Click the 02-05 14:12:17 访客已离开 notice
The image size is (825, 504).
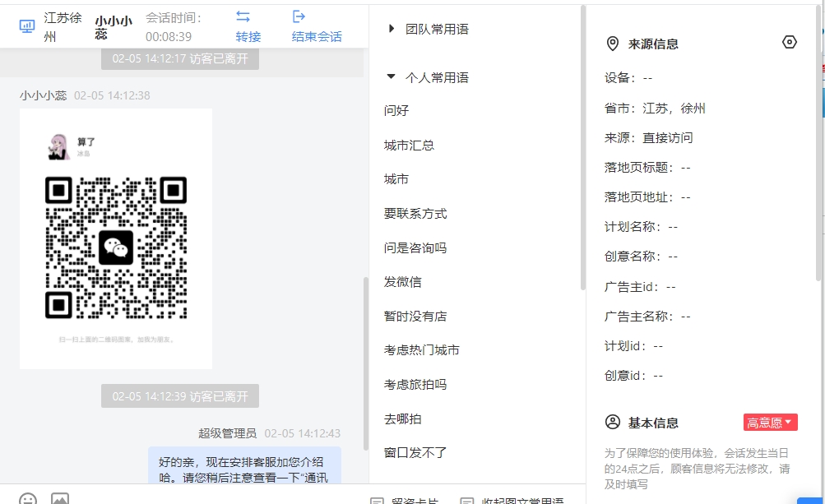(x=180, y=58)
